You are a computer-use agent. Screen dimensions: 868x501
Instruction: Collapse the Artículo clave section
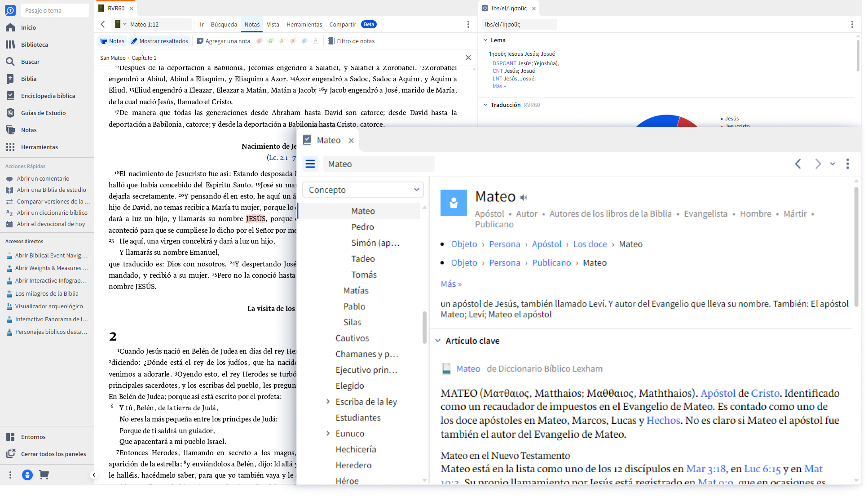438,341
